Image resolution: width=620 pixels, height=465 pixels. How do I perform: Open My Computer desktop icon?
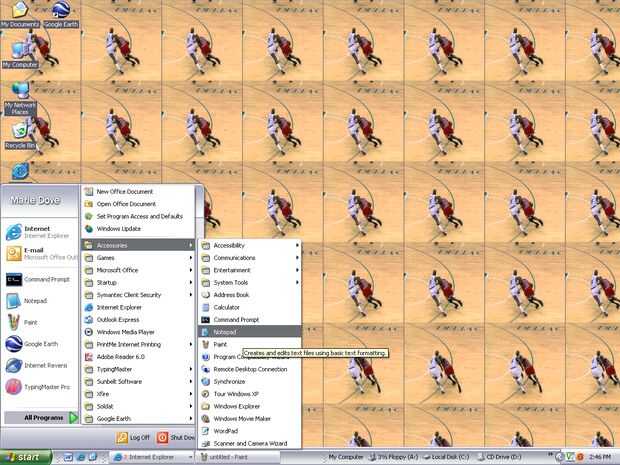(20, 55)
